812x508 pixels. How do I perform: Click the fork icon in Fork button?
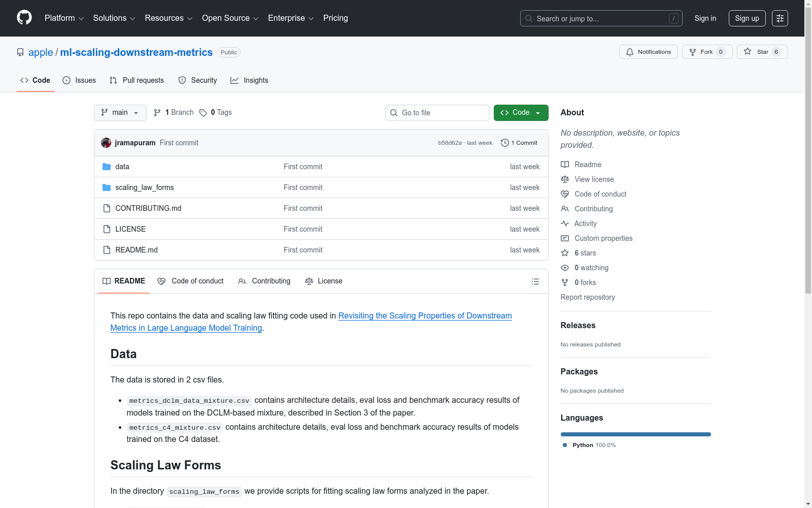point(693,52)
